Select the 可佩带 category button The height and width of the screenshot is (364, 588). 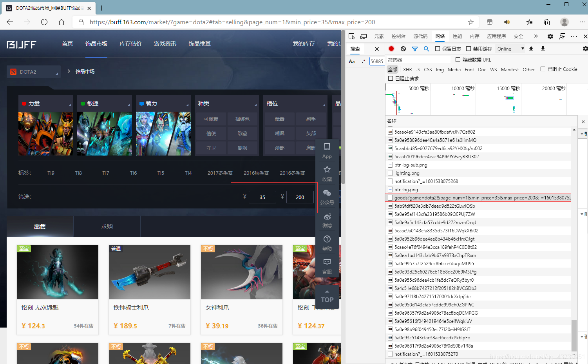pyautogui.click(x=211, y=119)
